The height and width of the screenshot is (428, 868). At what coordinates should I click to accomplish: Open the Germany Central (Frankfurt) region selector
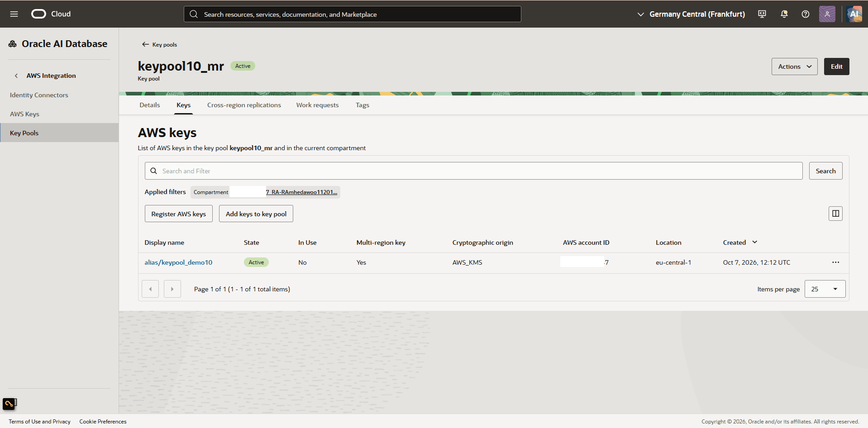[x=691, y=14]
